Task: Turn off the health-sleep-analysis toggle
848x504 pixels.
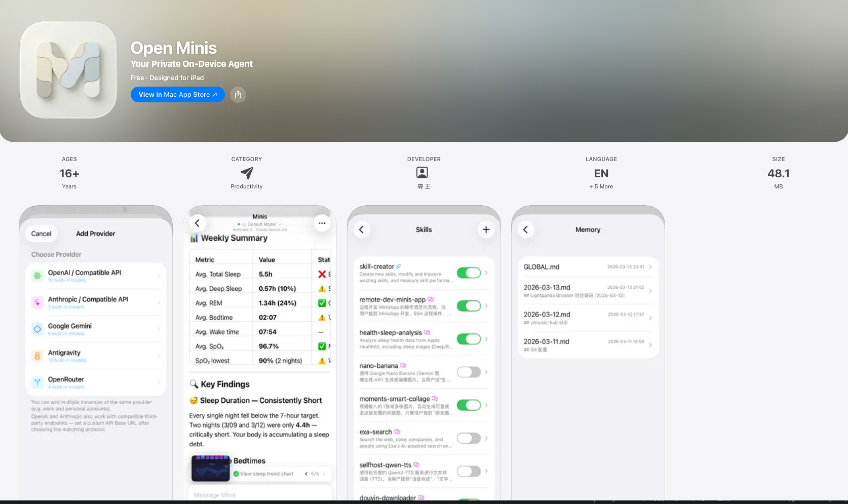Action: [469, 339]
